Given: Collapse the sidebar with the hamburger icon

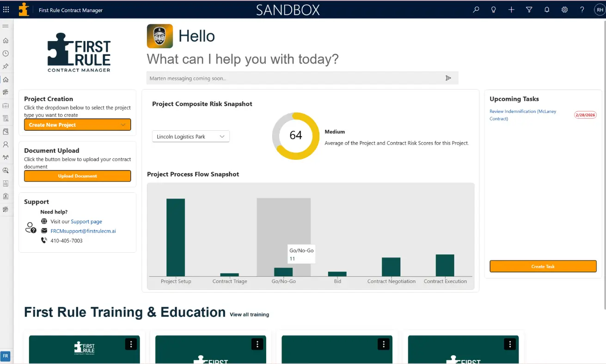Looking at the screenshot, I should click(6, 26).
